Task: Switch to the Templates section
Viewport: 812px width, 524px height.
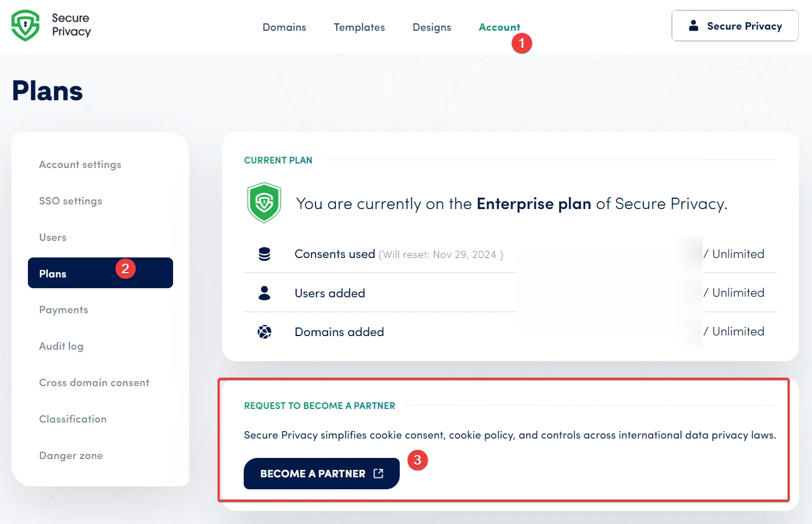Action: (359, 27)
